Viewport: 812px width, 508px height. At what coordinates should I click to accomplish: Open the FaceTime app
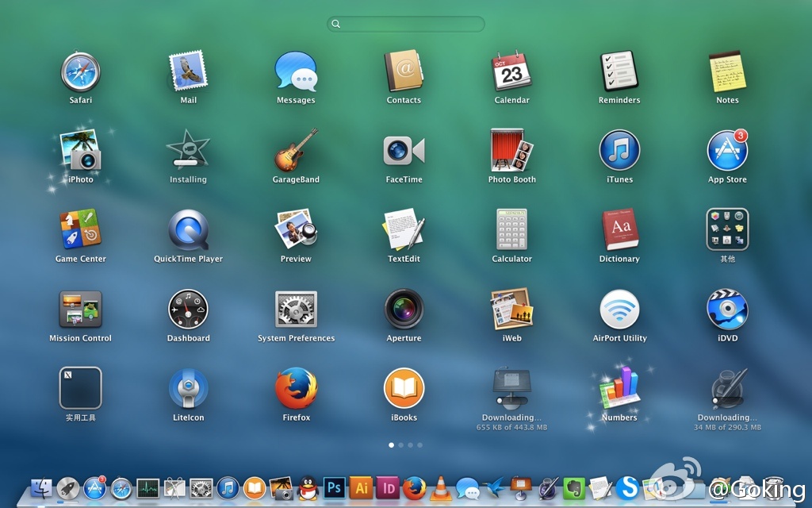coord(404,150)
